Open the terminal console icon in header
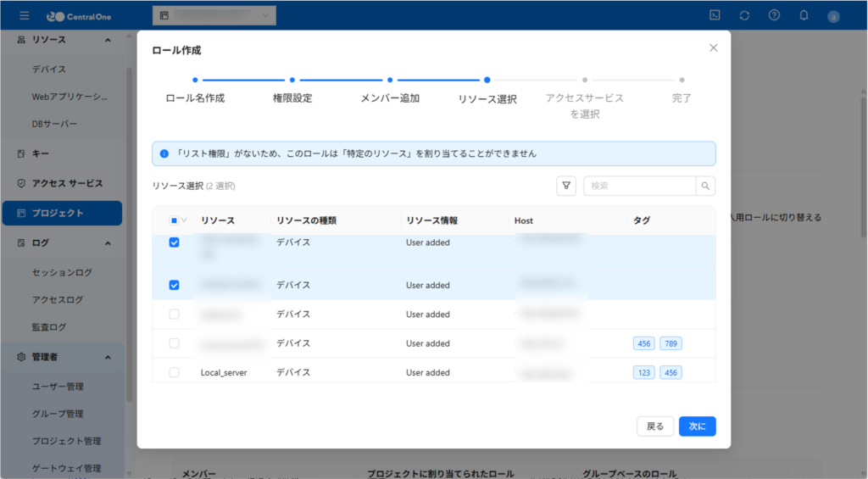Viewport: 868px width, 479px height. [x=715, y=15]
